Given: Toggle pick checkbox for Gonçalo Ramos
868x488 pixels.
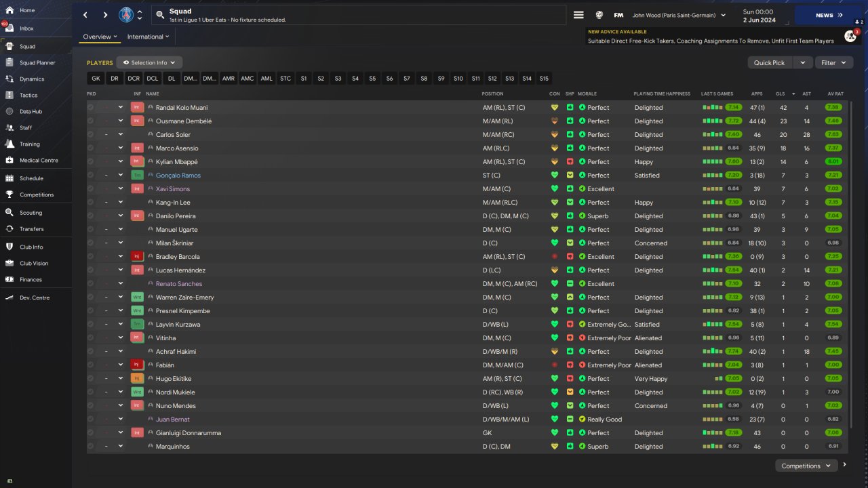Looking at the screenshot, I should [90, 175].
